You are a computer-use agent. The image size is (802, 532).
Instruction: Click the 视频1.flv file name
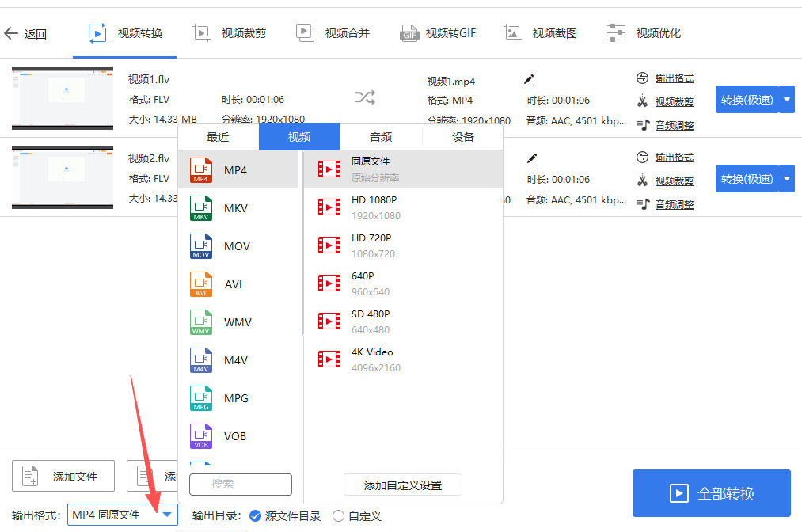(x=148, y=79)
